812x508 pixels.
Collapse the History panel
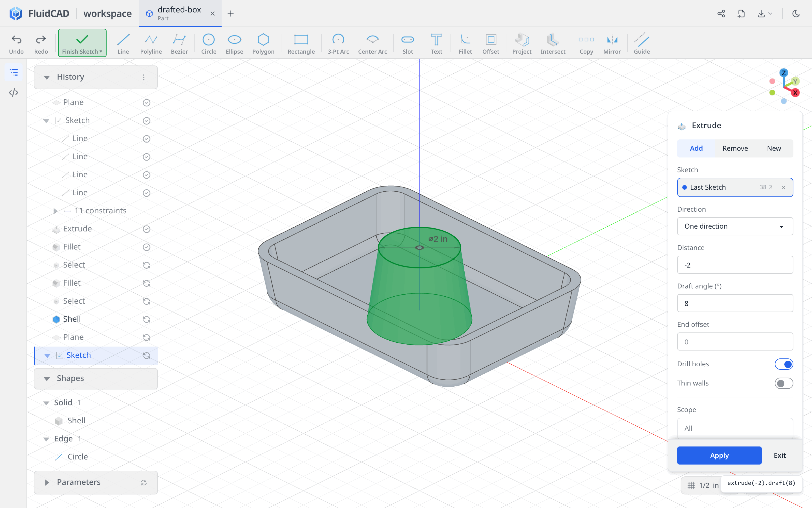point(47,77)
